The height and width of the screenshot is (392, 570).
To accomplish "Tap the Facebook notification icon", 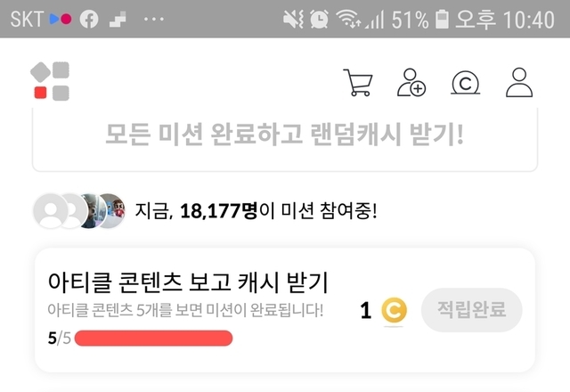I will [89, 19].
